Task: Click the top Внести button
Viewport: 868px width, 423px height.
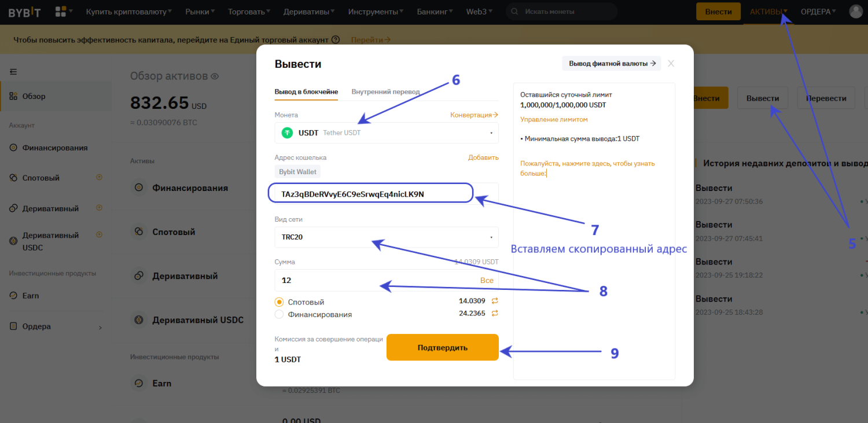Action: (718, 12)
